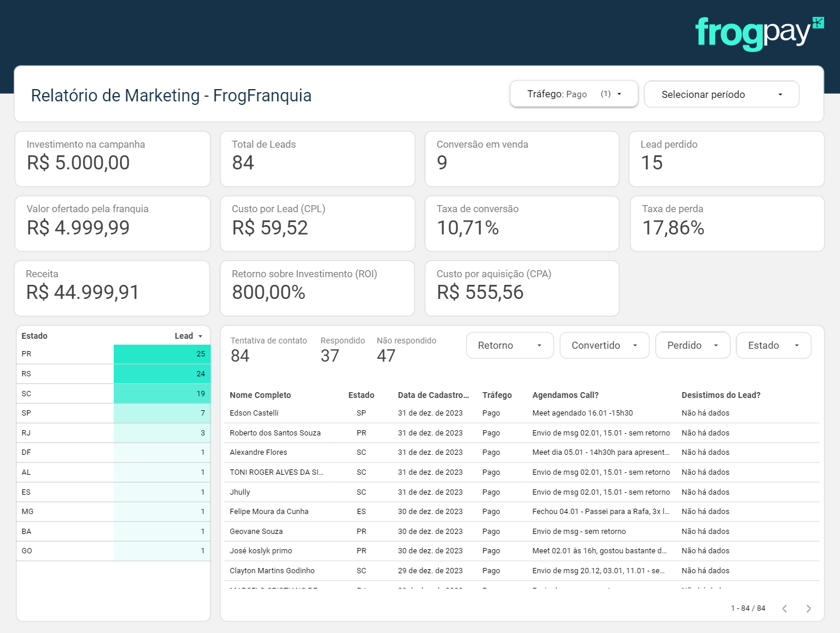Click the frogpay logo
840x633 pixels.
pyautogui.click(x=759, y=33)
